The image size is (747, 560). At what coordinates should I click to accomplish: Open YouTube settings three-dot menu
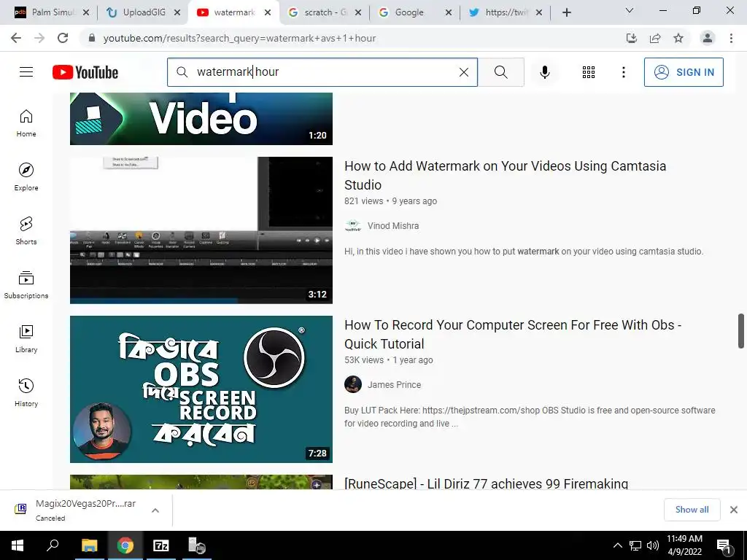[x=623, y=72]
